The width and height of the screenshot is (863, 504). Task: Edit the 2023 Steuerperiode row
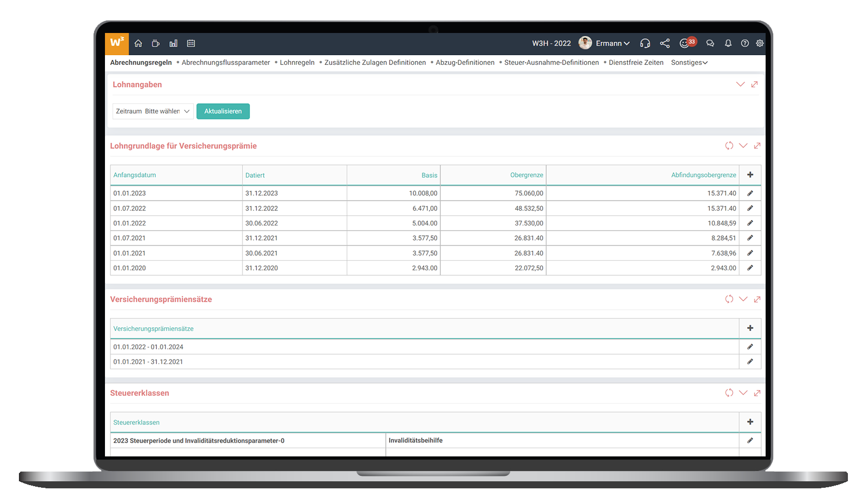tap(750, 441)
